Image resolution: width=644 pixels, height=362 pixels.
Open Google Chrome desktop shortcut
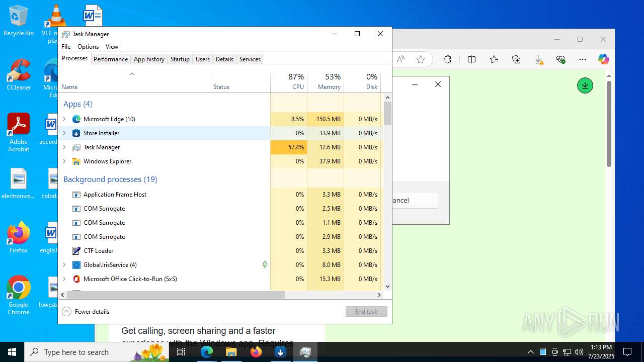(19, 296)
